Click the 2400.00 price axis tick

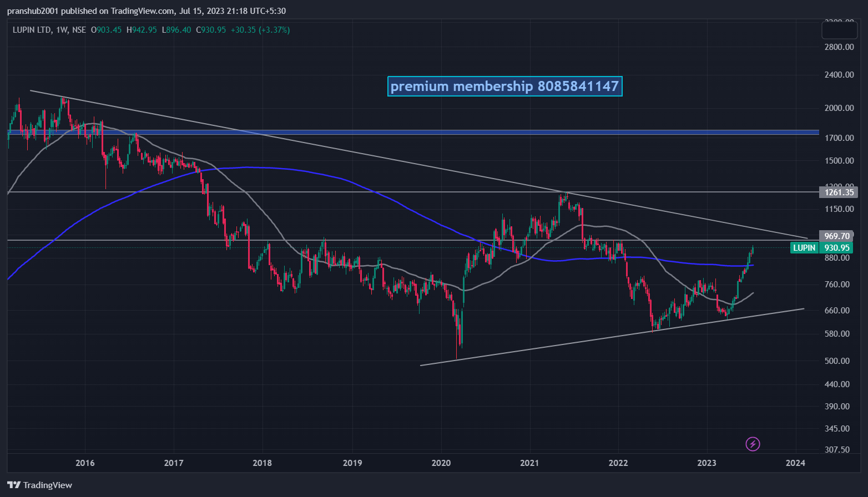pos(839,75)
